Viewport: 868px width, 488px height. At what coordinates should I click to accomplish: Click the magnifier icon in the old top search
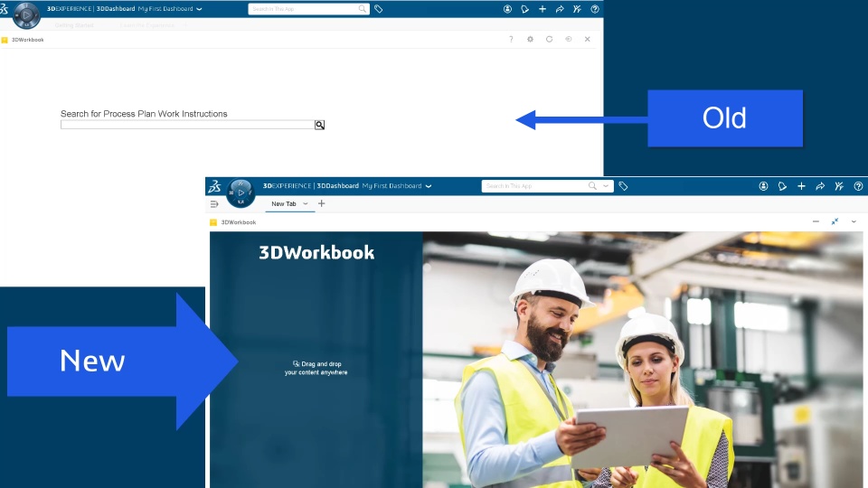(x=362, y=9)
